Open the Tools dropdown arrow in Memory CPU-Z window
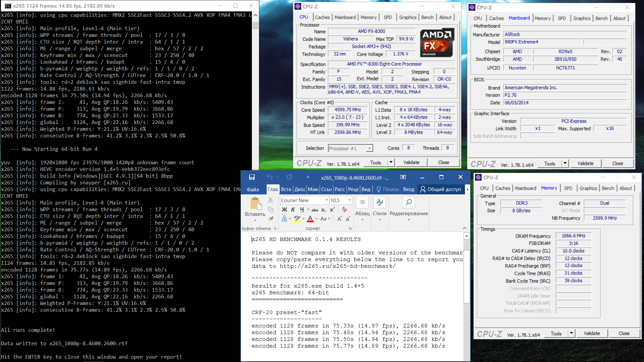 point(571,334)
